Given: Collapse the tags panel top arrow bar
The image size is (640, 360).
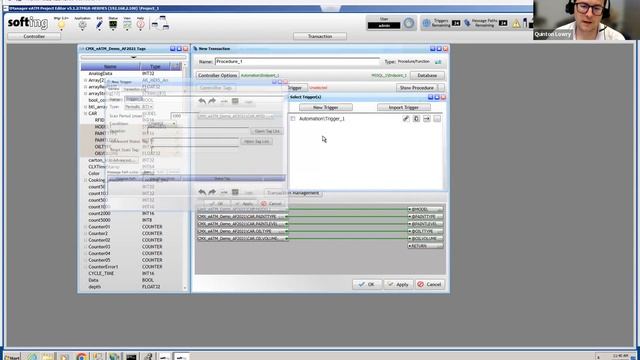Looking at the screenshot, I should (133, 58).
